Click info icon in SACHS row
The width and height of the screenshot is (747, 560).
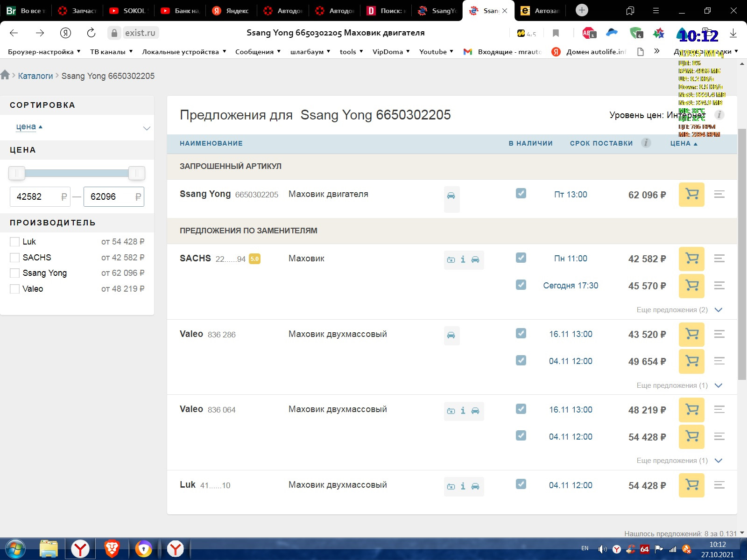(463, 259)
